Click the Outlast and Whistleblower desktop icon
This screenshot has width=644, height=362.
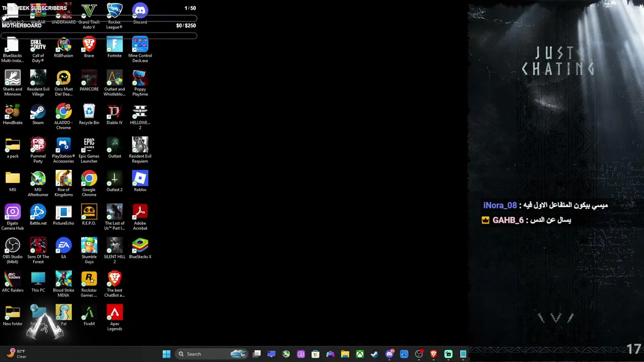115,83
